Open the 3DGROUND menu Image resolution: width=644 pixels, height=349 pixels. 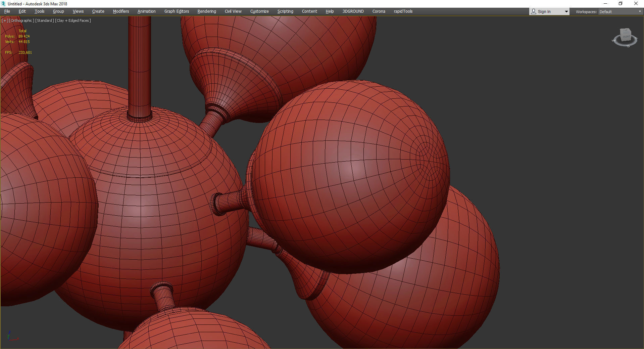click(x=353, y=11)
